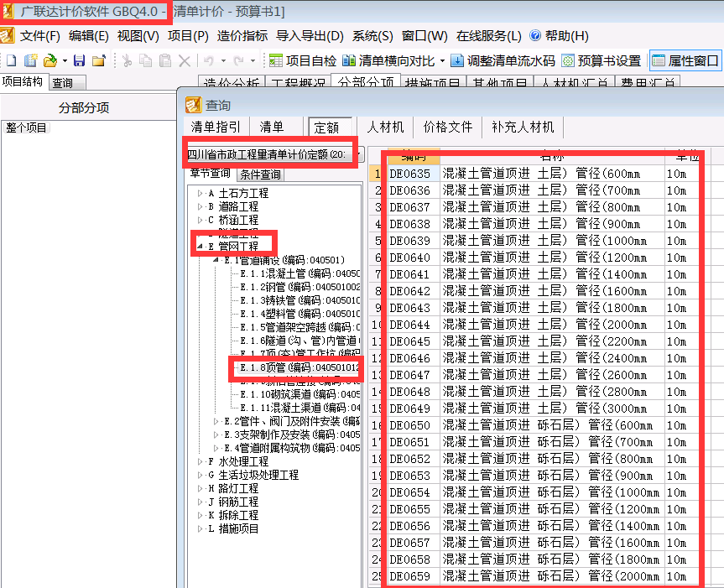Click the New document toolbar icon
Viewport: 724px width, 588px height.
(x=11, y=61)
